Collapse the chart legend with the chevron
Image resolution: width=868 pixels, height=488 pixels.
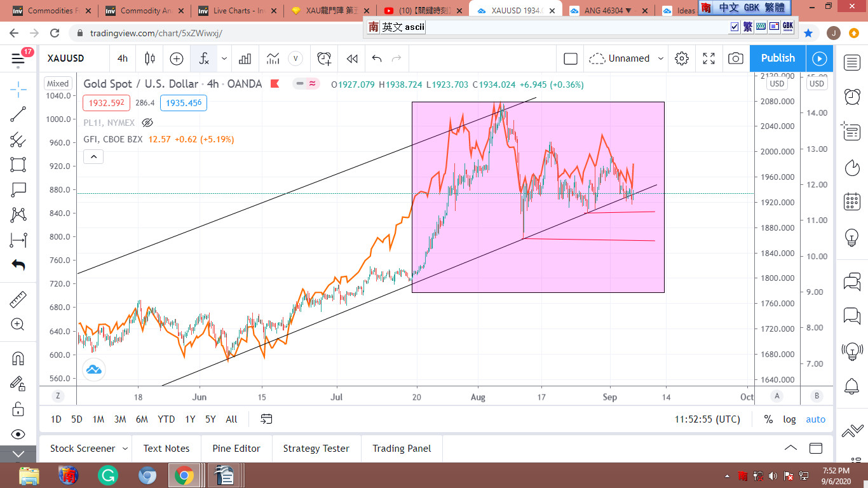93,156
